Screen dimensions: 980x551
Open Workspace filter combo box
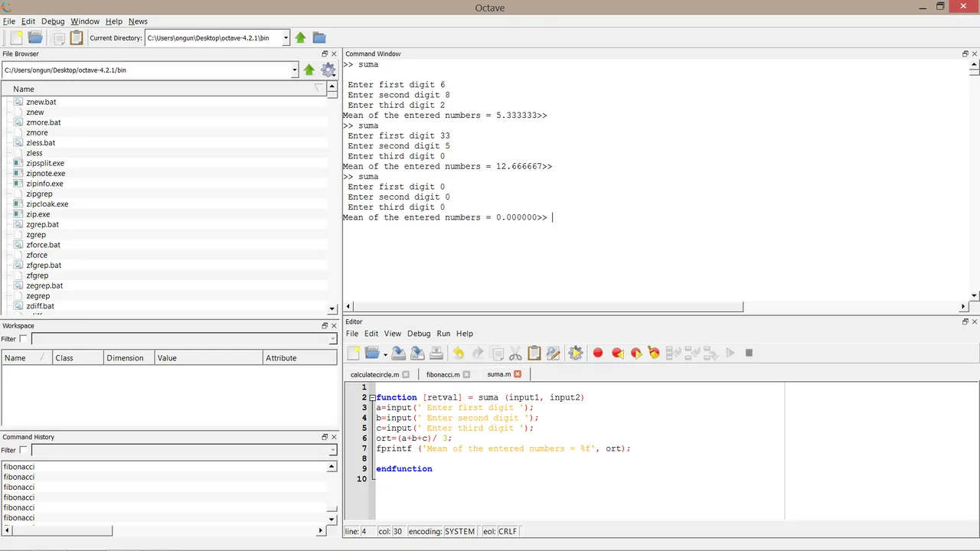pyautogui.click(x=184, y=339)
